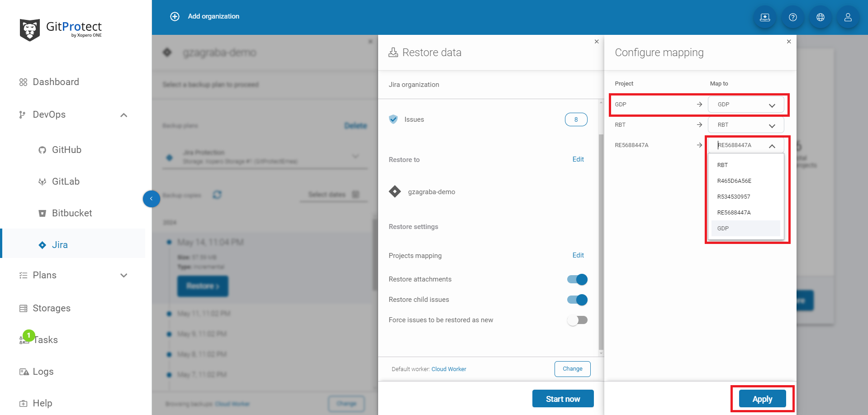Click the Restore data panel scrollbar

[601, 226]
